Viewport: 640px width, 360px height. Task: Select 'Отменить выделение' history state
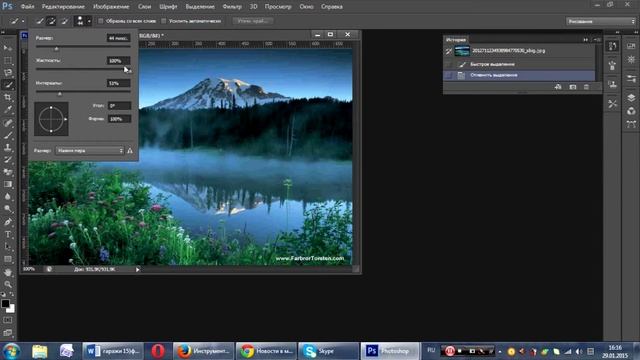[x=519, y=75]
